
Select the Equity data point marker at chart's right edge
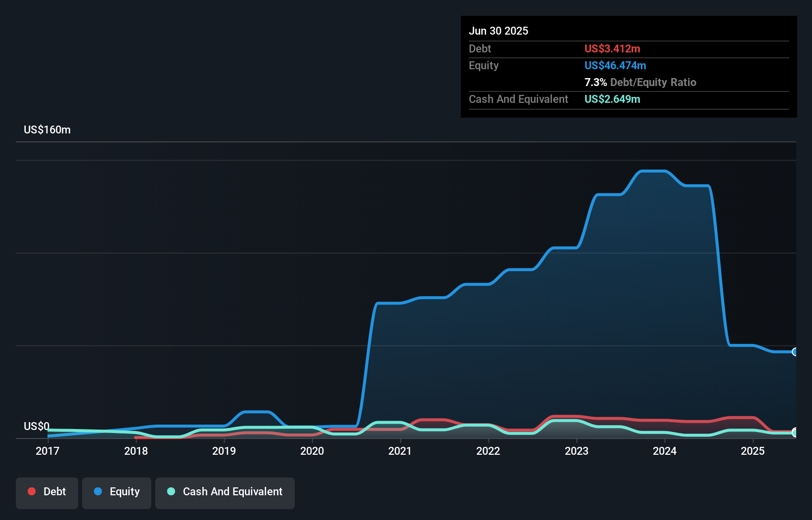point(794,352)
